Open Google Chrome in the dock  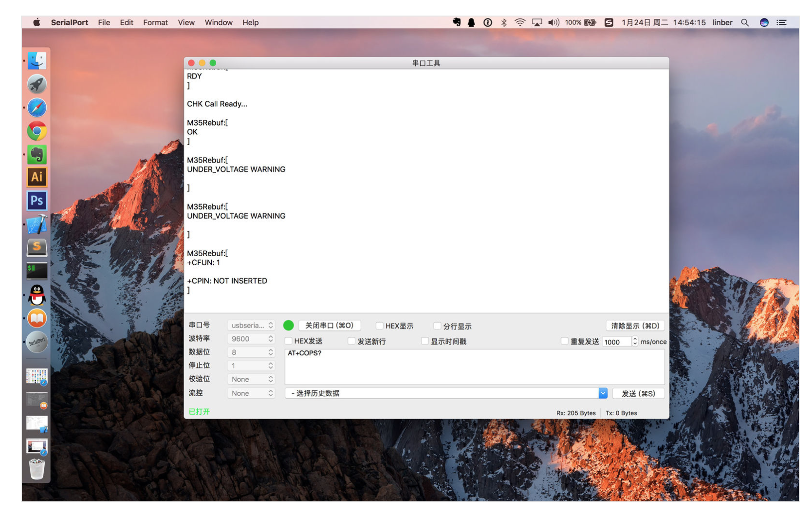tap(37, 131)
